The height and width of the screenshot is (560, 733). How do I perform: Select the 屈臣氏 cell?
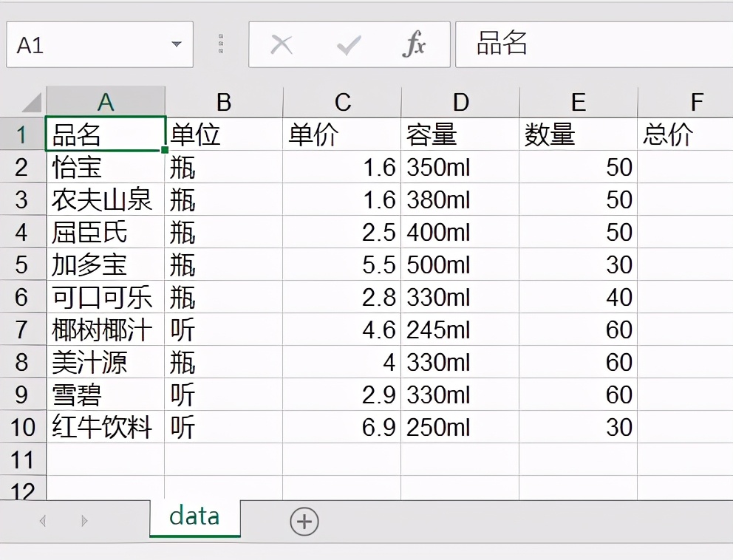click(106, 232)
